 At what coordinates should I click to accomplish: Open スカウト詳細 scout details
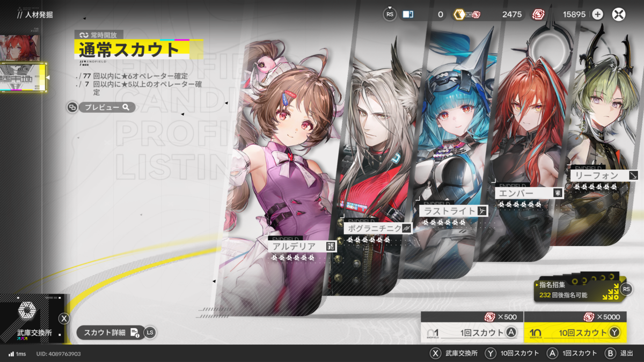click(109, 333)
